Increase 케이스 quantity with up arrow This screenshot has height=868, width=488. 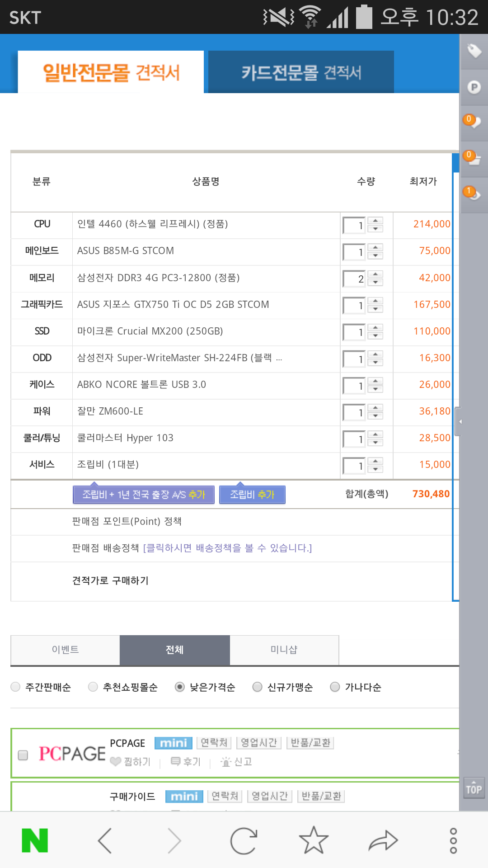point(375,380)
